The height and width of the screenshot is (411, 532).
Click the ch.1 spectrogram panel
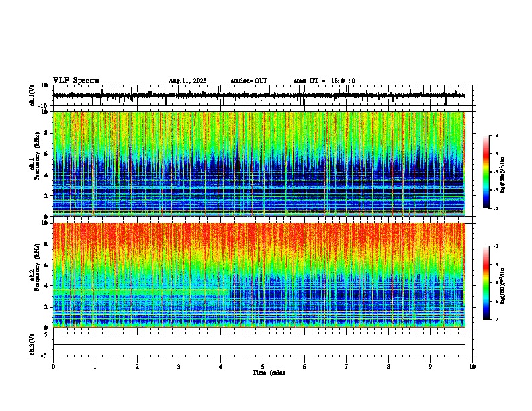pyautogui.click(x=259, y=164)
